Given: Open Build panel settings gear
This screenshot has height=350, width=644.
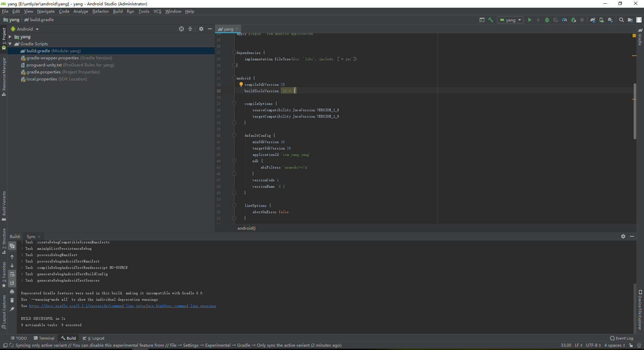Looking at the screenshot, I should (x=623, y=236).
